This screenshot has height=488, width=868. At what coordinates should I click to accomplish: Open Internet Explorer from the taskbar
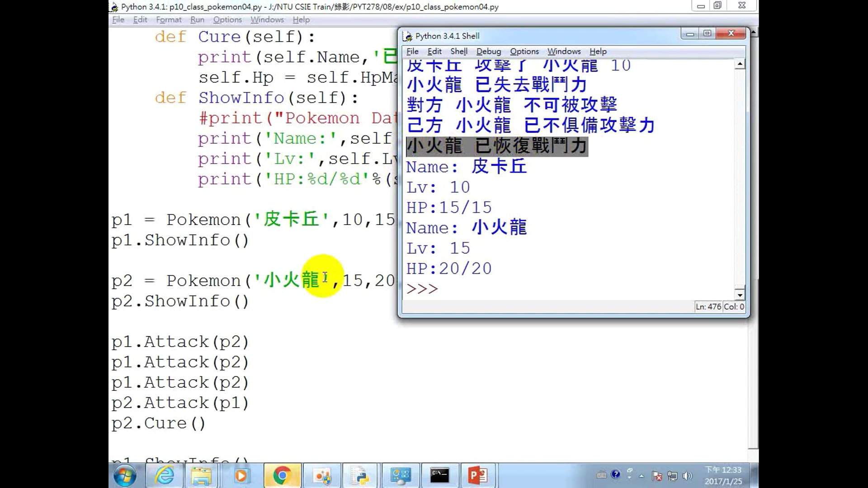tap(164, 475)
